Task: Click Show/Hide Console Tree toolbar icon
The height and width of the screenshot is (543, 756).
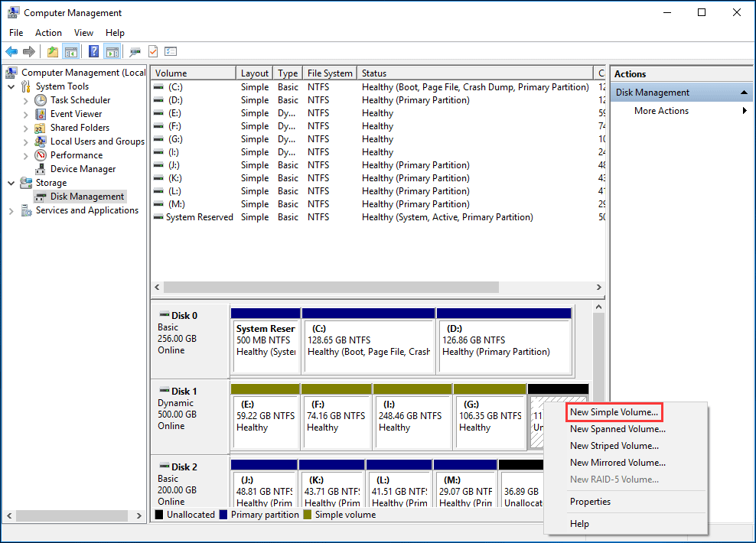Action: 71,51
